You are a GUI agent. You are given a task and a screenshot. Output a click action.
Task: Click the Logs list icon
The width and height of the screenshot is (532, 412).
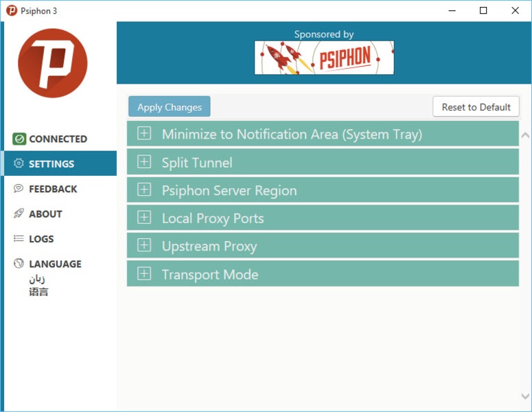tap(19, 239)
